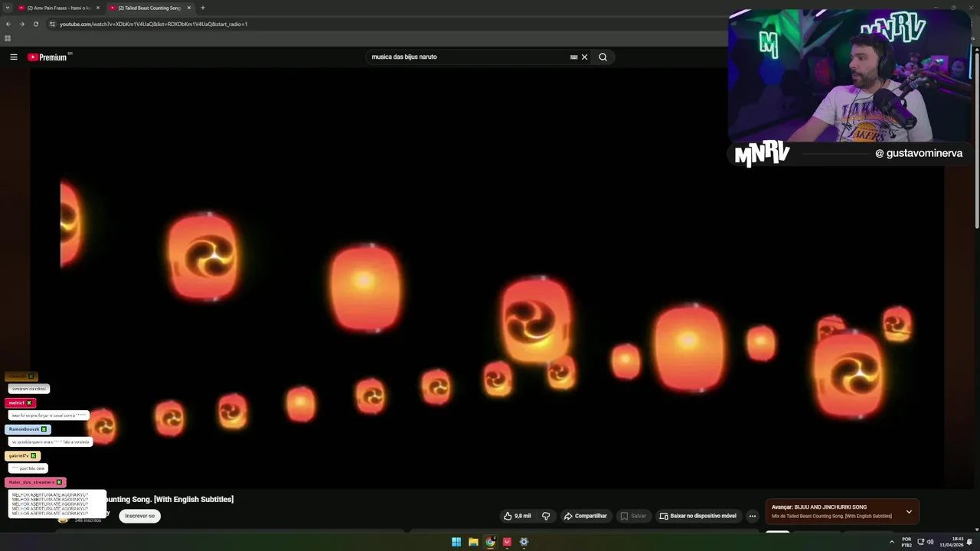The image size is (980, 551).
Task: Show hidden system tray icons
Action: (891, 542)
